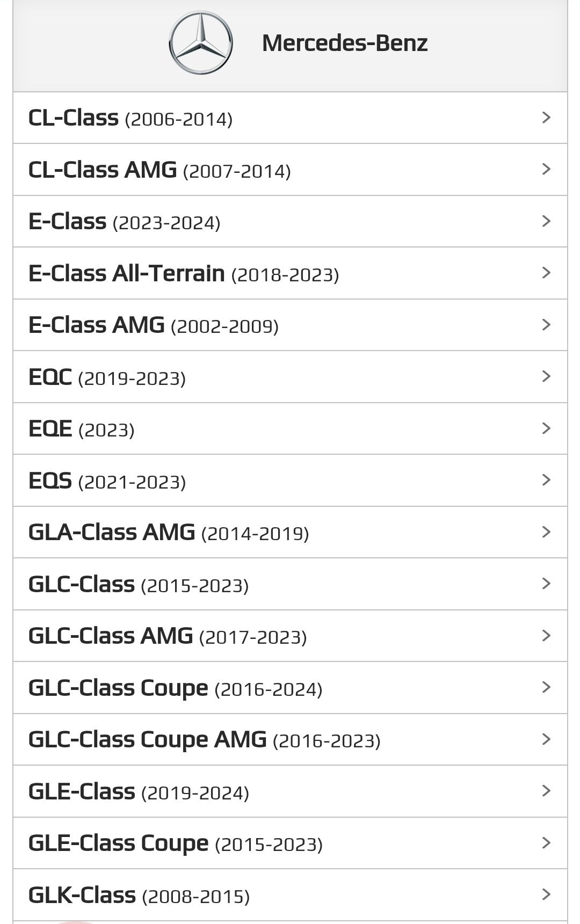Open GLK-Class (2008-2015) entry
580x924 pixels.
(x=290, y=895)
